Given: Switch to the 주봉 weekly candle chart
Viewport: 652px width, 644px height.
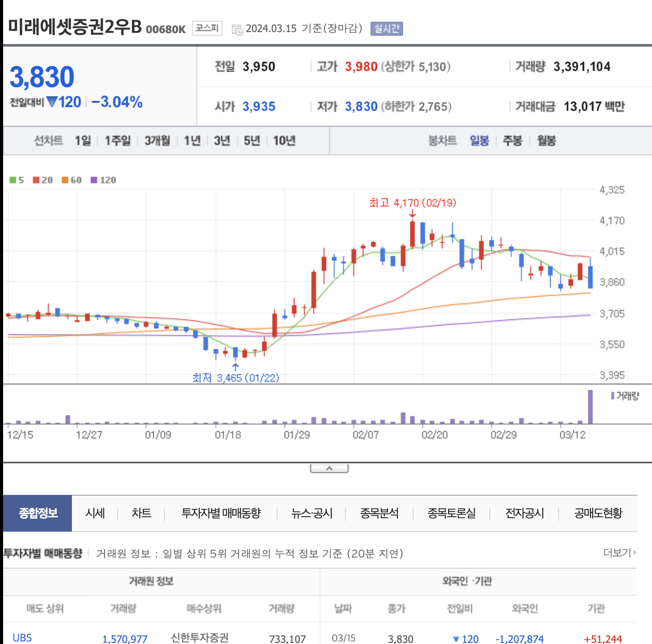Looking at the screenshot, I should [513, 140].
